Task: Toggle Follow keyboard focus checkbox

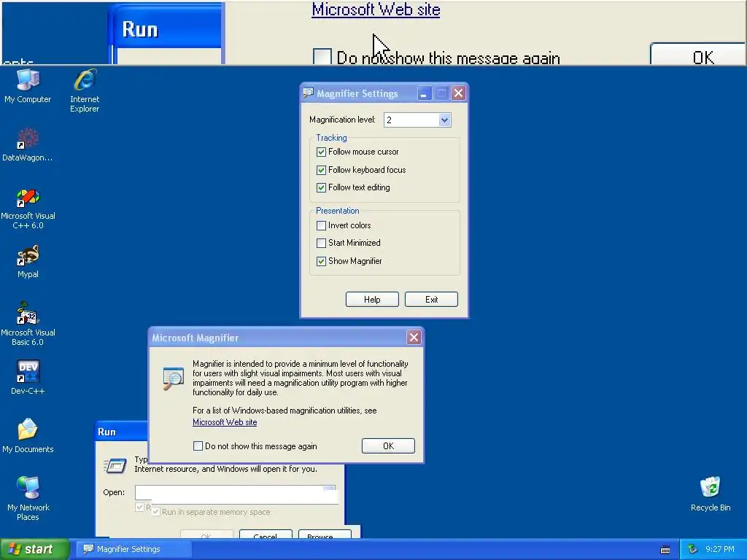Action: coord(321,170)
